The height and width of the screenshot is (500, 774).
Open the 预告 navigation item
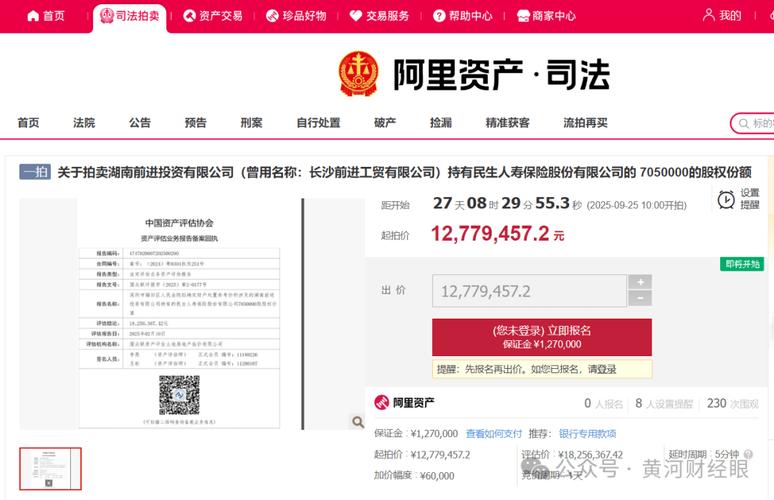point(195,122)
